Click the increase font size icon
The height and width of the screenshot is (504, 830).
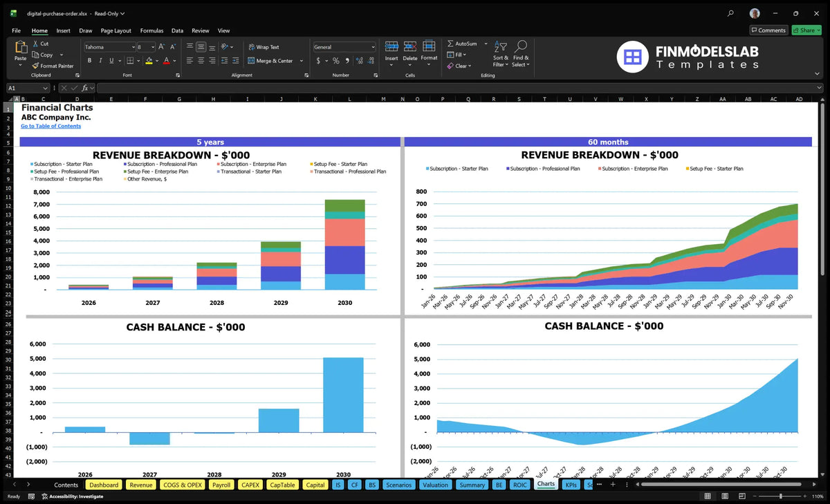point(162,47)
